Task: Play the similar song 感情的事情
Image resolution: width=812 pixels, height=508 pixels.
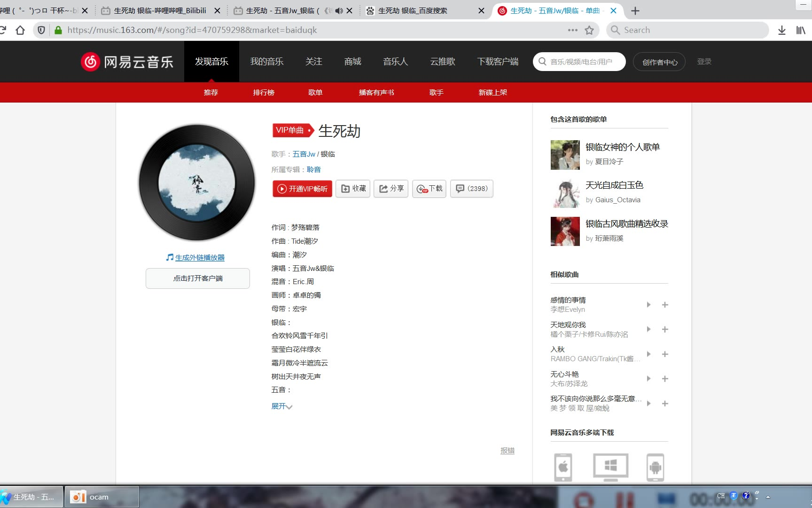Action: 648,304
